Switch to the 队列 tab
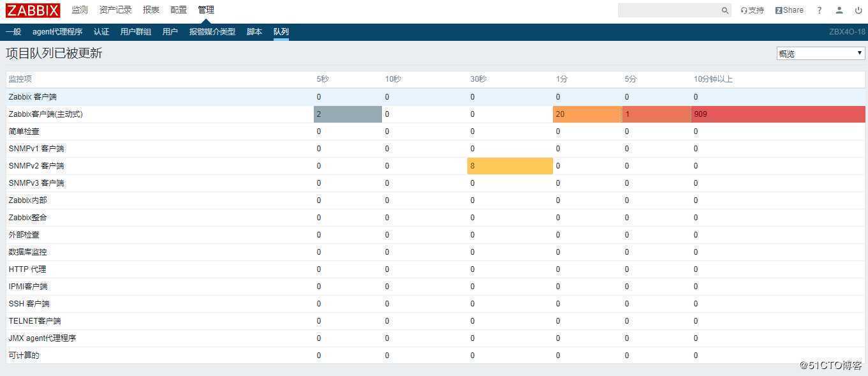This screenshot has height=376, width=868. (x=281, y=32)
